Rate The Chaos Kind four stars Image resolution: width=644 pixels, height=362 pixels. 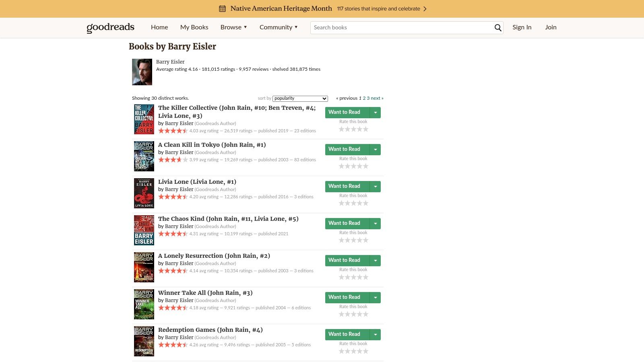(x=360, y=240)
